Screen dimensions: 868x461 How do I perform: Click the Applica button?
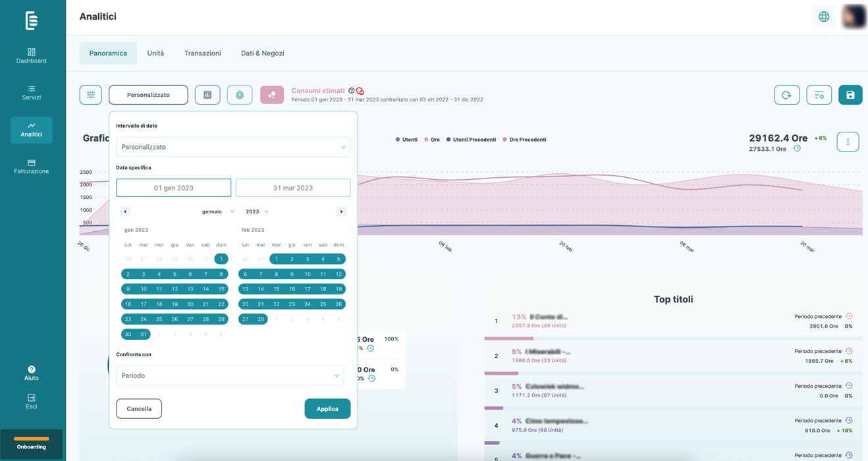pyautogui.click(x=327, y=409)
